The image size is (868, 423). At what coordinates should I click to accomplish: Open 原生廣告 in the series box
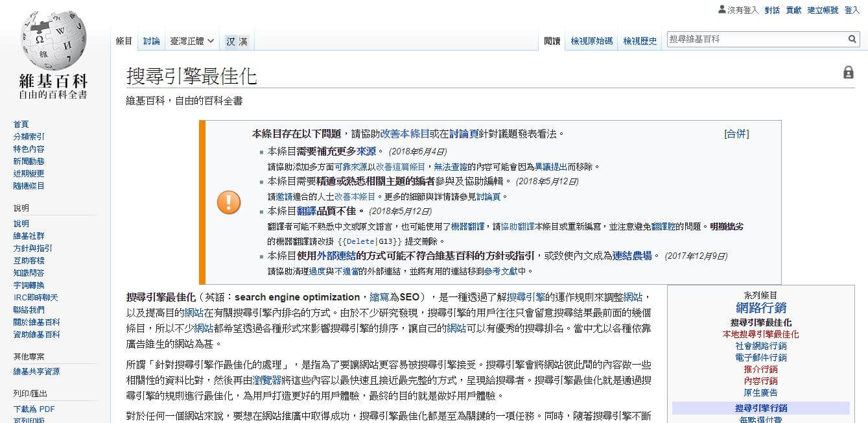pyautogui.click(x=761, y=393)
